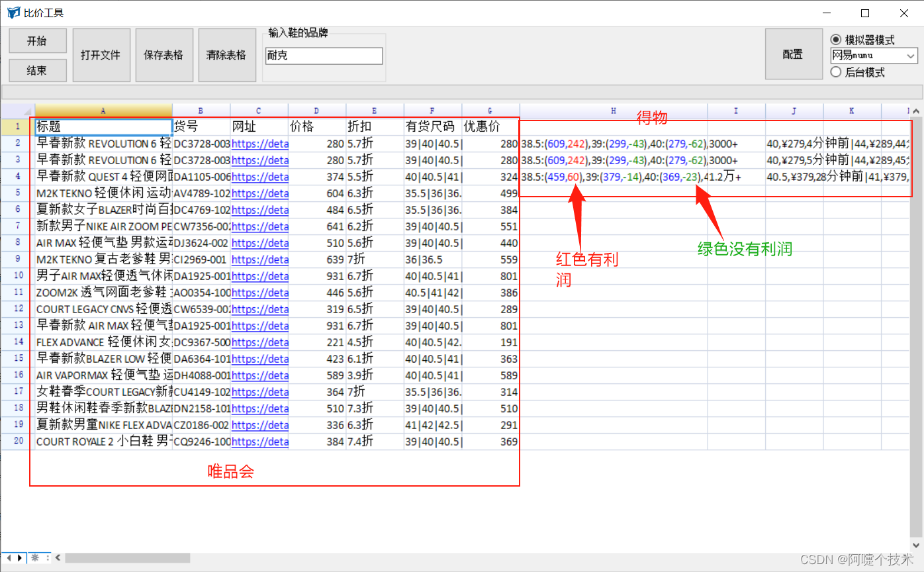Click the 优惠价 header cell
924x572 pixels.
tap(490, 127)
